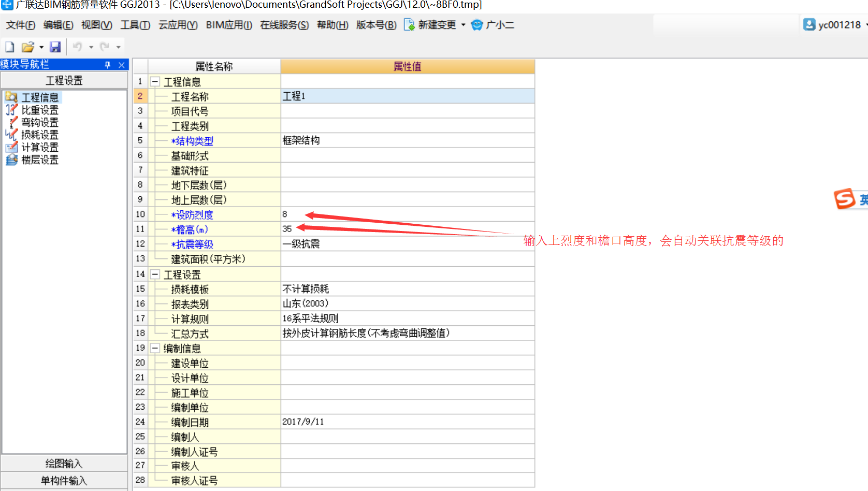
Task: Open the 帮助(H) menu
Action: pos(332,25)
